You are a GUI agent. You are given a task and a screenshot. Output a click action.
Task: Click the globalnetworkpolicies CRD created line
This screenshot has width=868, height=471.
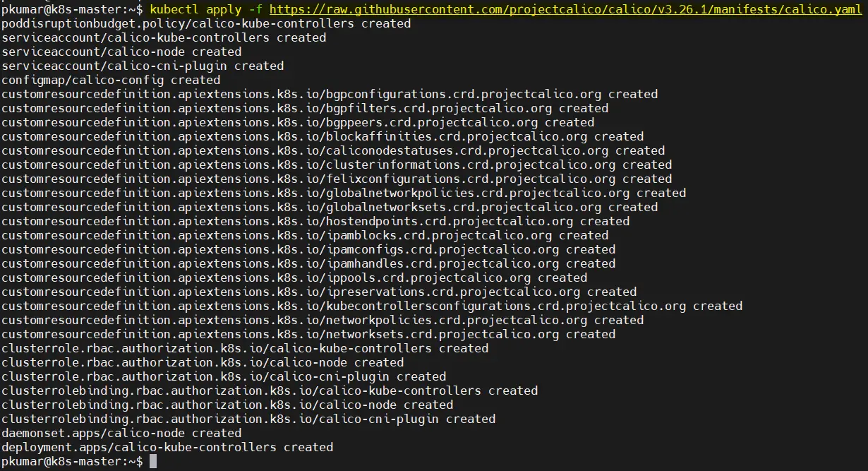click(344, 193)
